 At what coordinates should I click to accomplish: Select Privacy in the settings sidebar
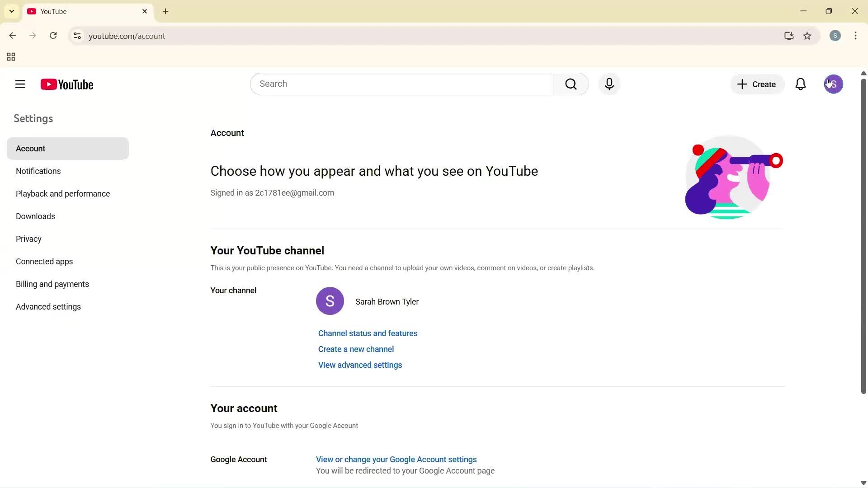(x=28, y=239)
